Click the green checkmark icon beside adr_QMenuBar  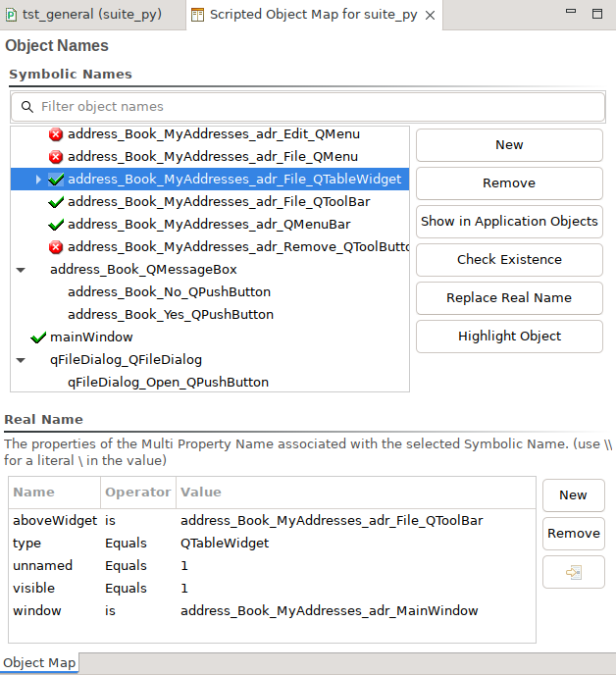tap(56, 225)
